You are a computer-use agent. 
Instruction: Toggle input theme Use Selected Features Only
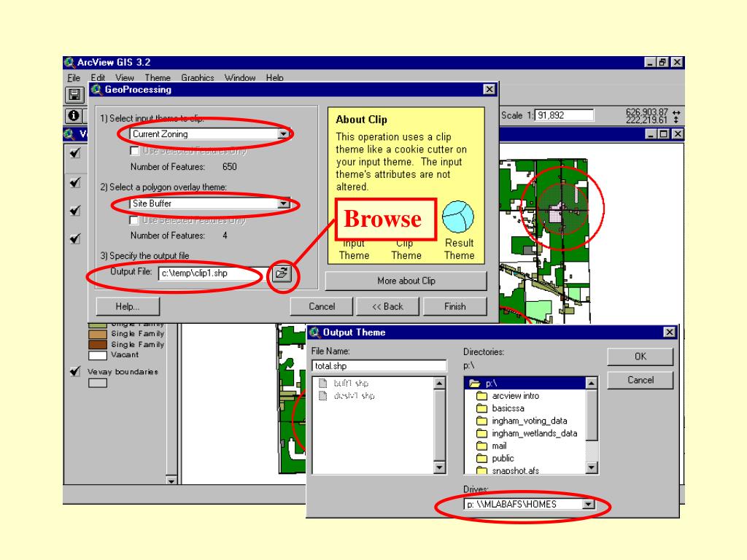pyautogui.click(x=135, y=151)
